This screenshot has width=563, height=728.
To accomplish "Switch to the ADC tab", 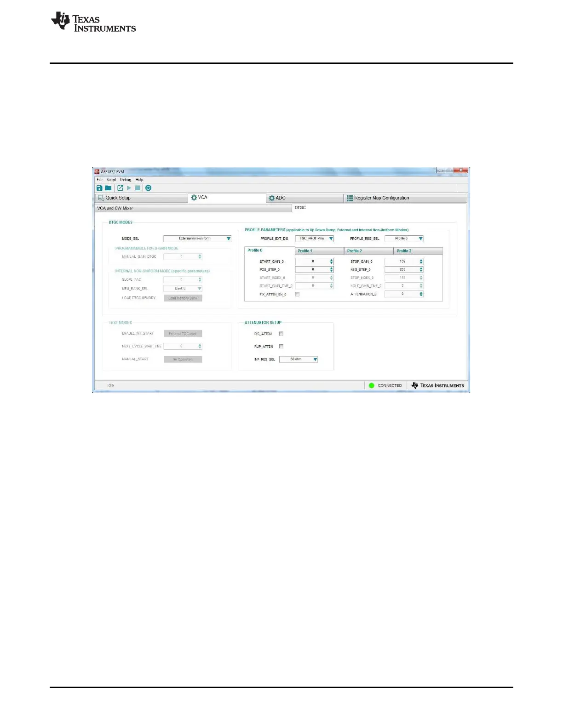I will (305, 198).
